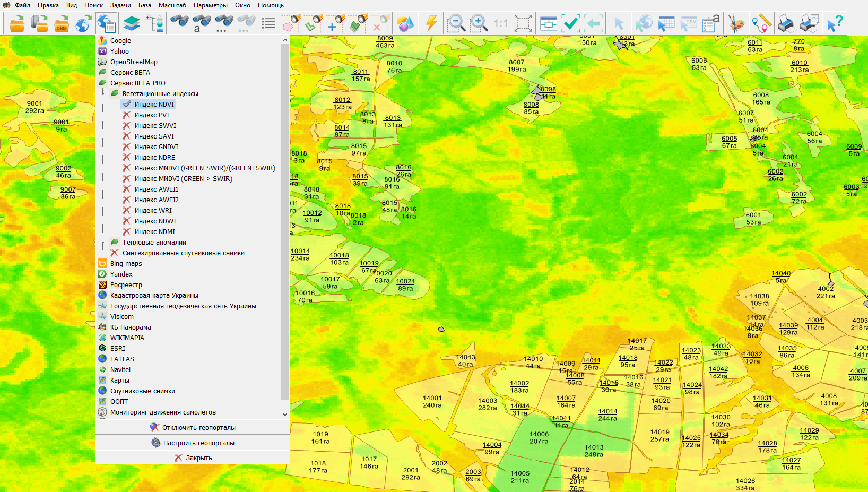Turn on the Индекс NDWI layer
The height and width of the screenshot is (492, 868).
(x=155, y=221)
